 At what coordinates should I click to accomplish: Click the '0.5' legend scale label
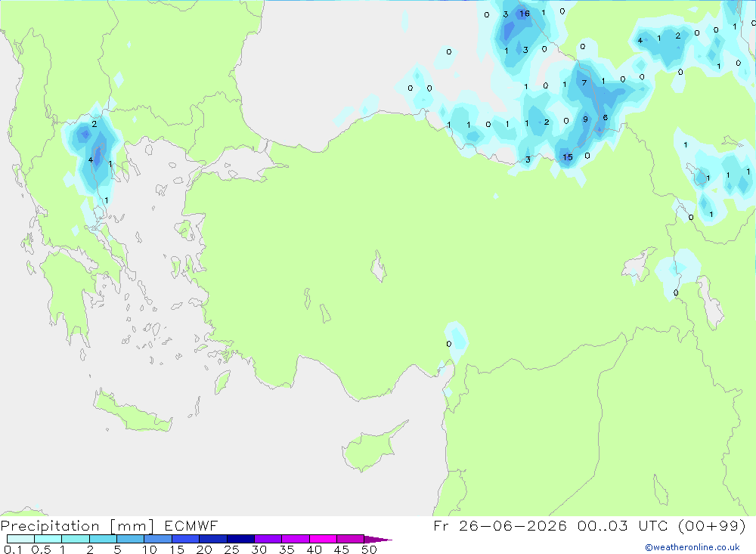41,549
